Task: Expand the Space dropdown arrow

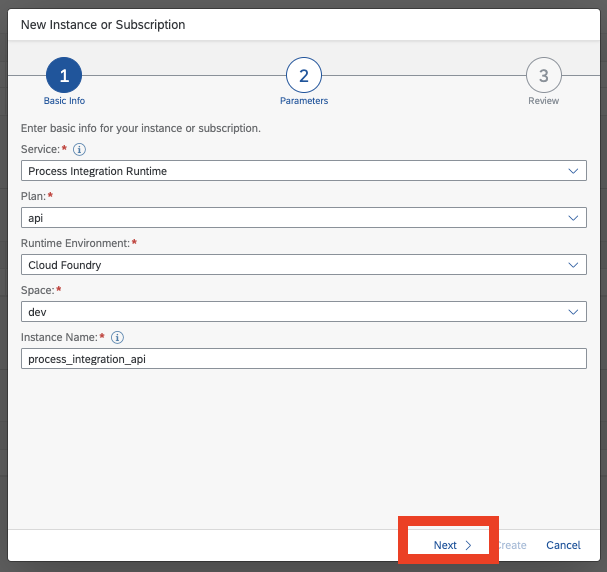Action: (573, 312)
